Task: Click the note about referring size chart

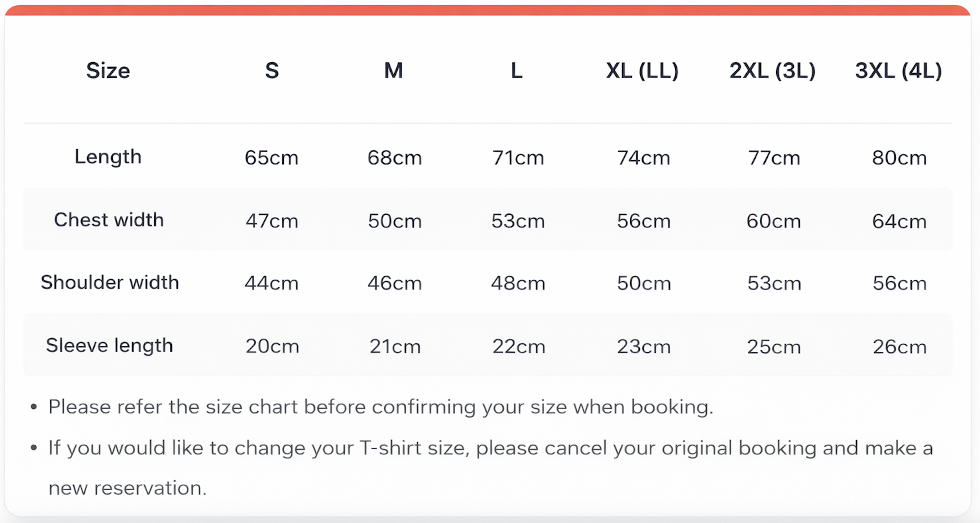Action: 381,407
